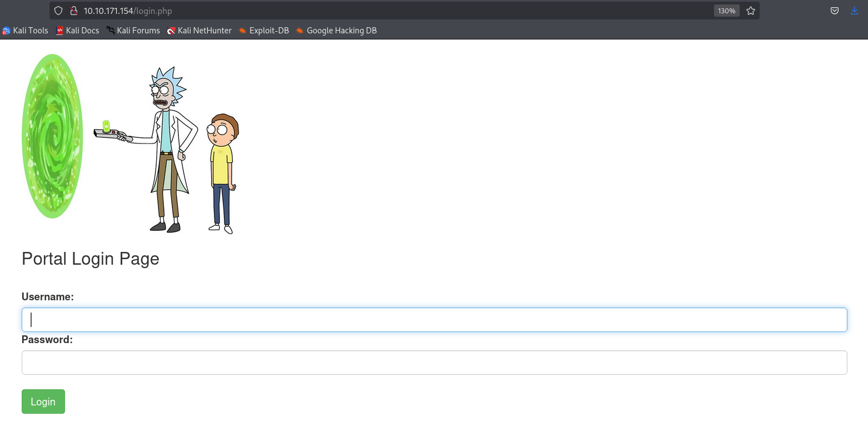Screen dimensions: 868x441
Task: Click the Username input field
Action: click(x=433, y=319)
